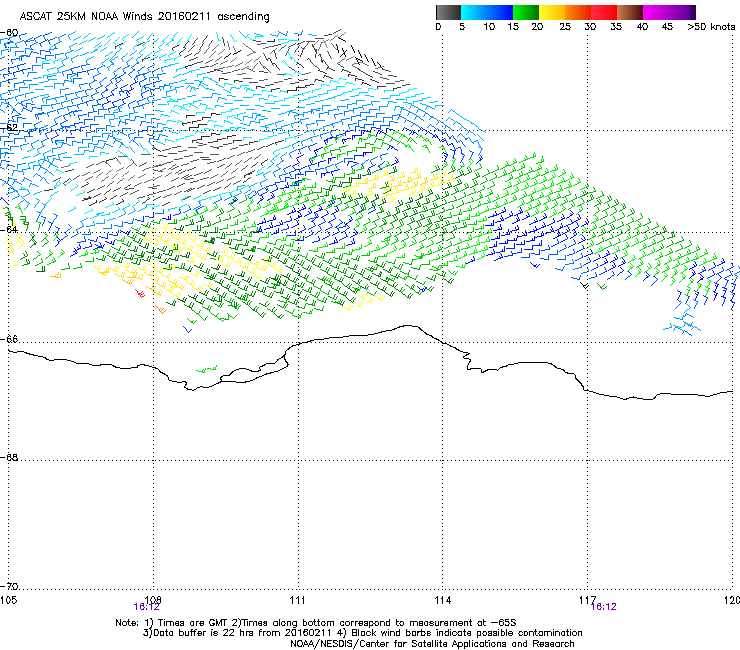The width and height of the screenshot is (740, 650).
Task: Pick the red 30-35 knots legend segment
Action: [604, 12]
